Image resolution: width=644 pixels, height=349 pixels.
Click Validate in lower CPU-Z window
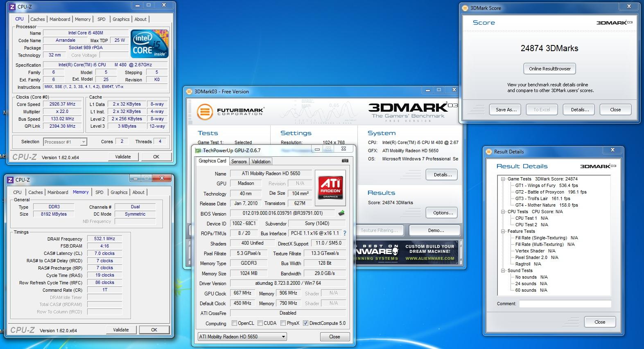click(x=121, y=330)
